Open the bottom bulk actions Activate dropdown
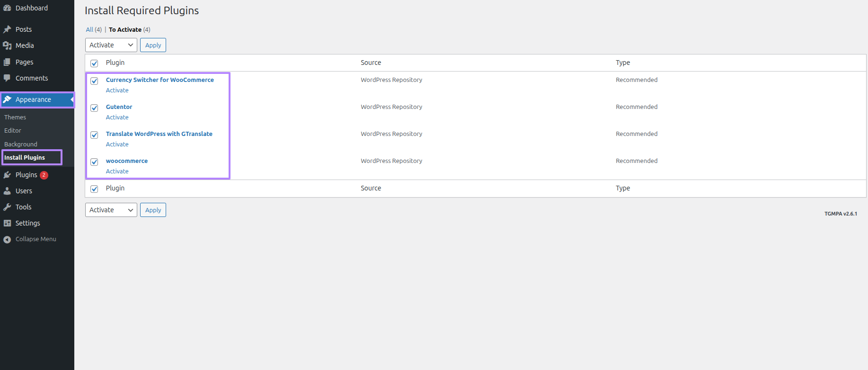 click(x=111, y=210)
